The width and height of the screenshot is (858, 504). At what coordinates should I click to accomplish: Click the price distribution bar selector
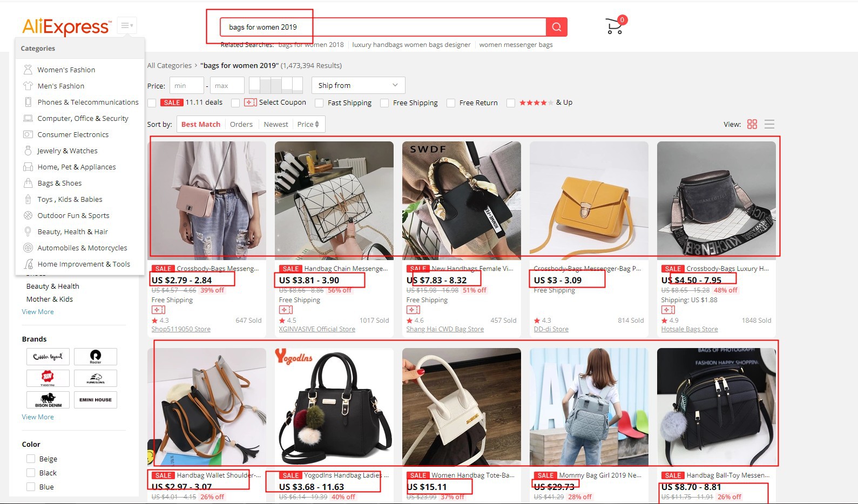[x=275, y=85]
